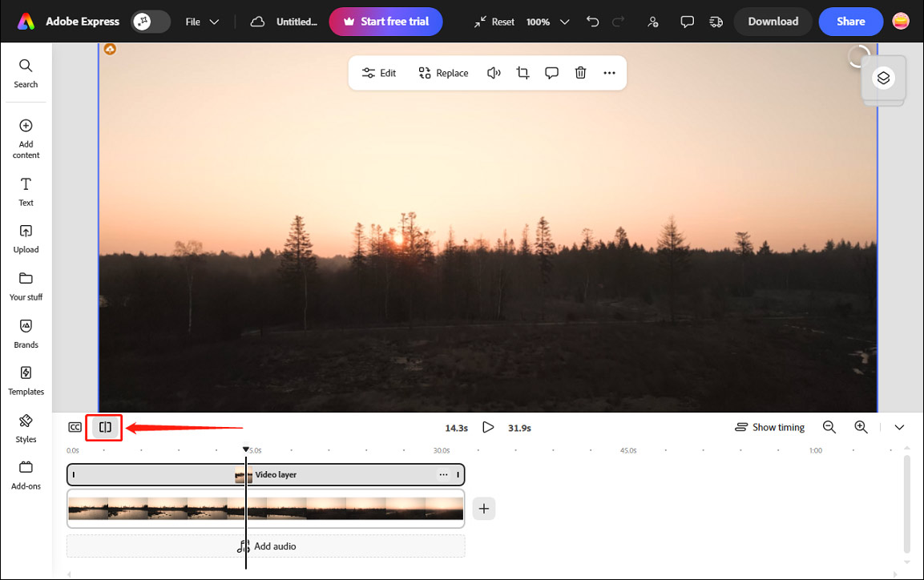Open more options in floating toolbar
Screen dimensions: 924x580
pos(609,73)
